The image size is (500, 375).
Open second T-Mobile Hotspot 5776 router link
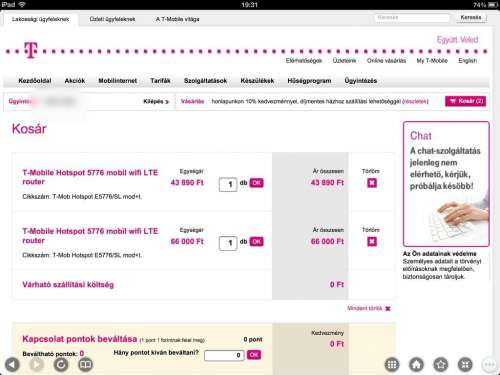[x=90, y=236]
